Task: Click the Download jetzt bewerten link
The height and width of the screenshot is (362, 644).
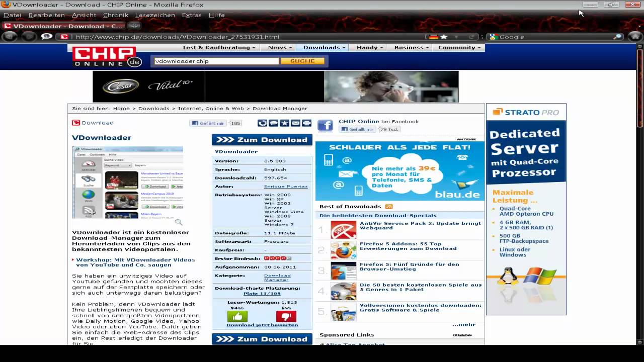Action: tap(262, 325)
